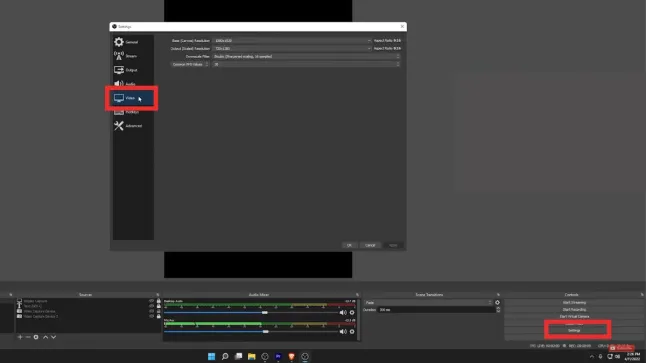Open the taskbar clock and date
This screenshot has height=363, width=646.
(633, 357)
